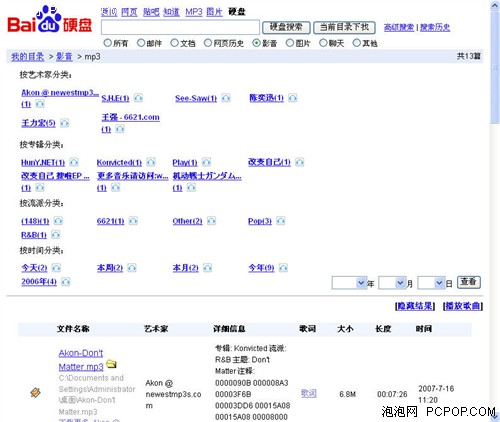Click headphone icon beside HunY.NET(1)
Image resolution: width=500 pixels, height=422 pixels.
pyautogui.click(x=74, y=162)
